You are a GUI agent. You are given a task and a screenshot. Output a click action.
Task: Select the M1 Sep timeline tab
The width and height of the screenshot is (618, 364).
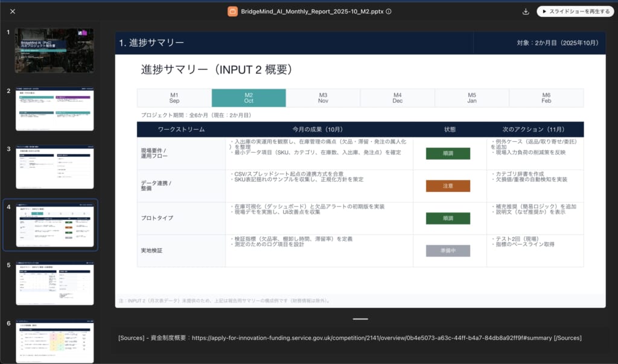click(x=174, y=97)
